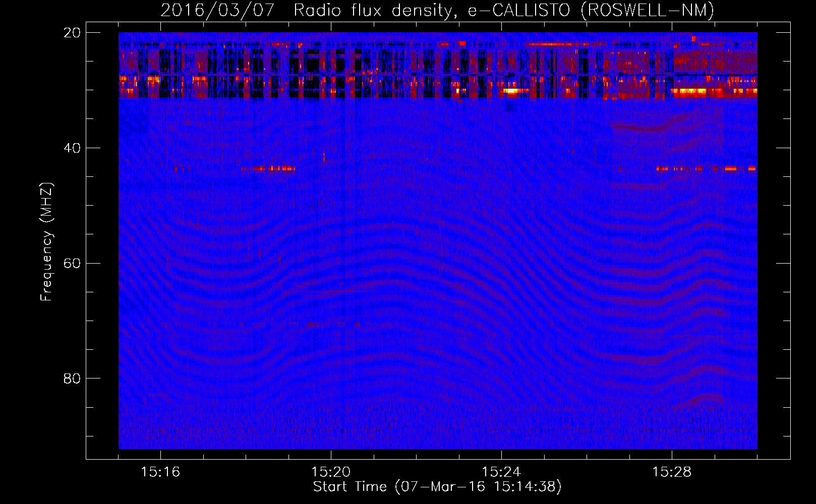The width and height of the screenshot is (816, 504).
Task: Click the 'Frequency (MHZ)' y-axis label
Action: (x=46, y=242)
